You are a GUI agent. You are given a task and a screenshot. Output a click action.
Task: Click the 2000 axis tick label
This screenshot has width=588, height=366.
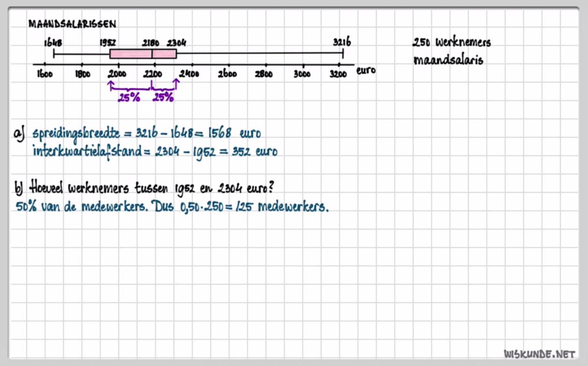117,74
